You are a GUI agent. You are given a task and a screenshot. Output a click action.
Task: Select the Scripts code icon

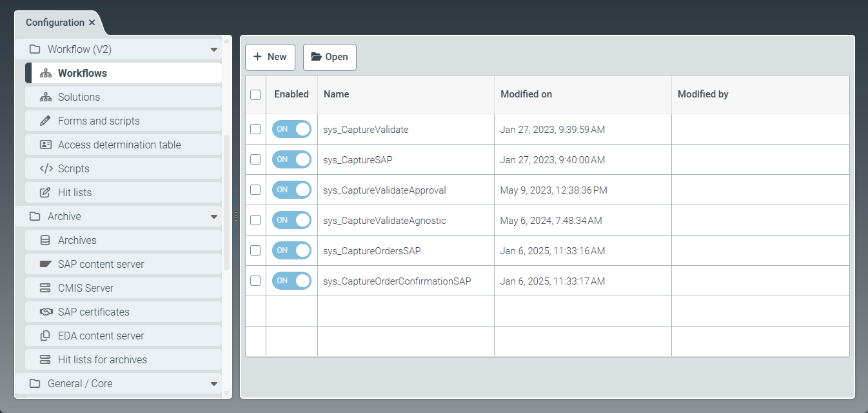(45, 168)
